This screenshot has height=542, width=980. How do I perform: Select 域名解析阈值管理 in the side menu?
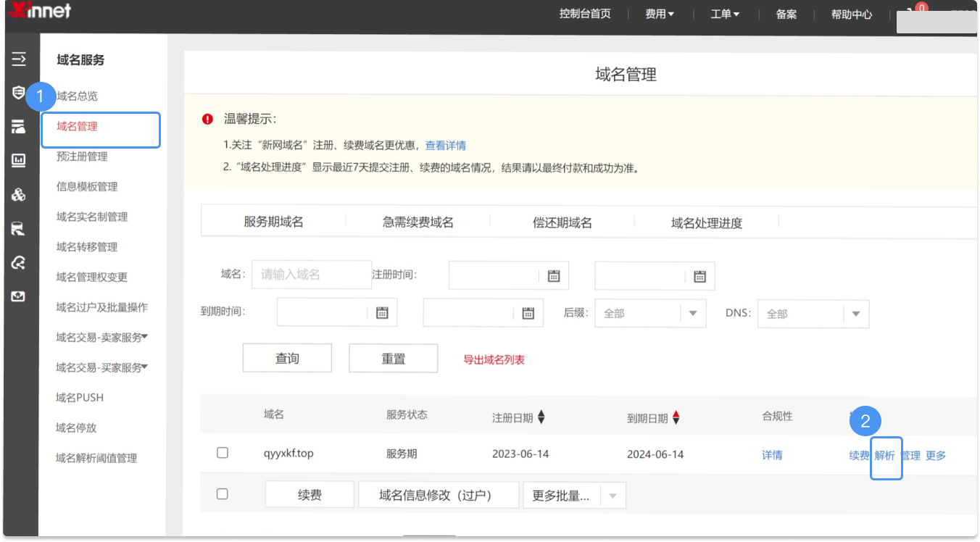[x=96, y=458]
